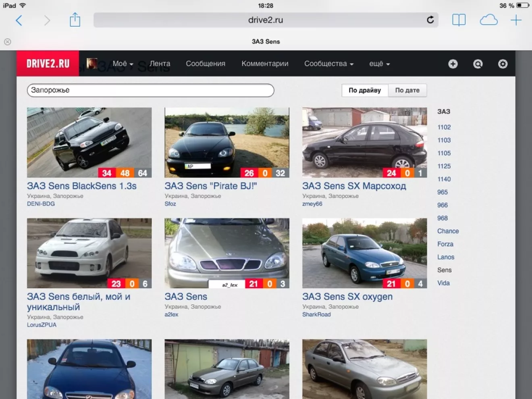
Task: Select Forza model in sidebar
Action: click(445, 244)
